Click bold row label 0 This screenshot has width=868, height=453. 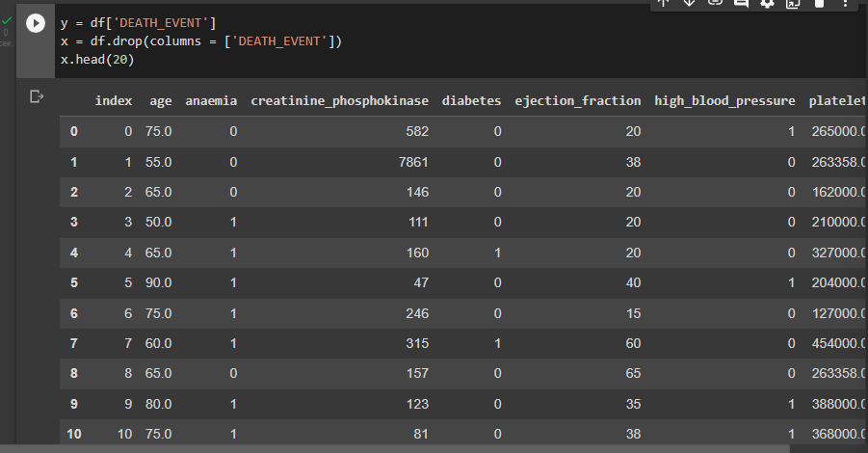tap(73, 131)
